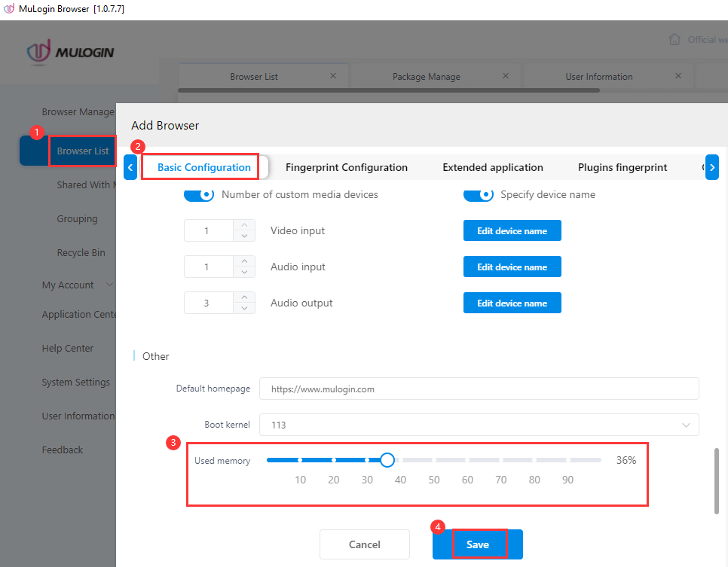Open Shared With Me in sidebar
The width and height of the screenshot is (728, 567).
86,184
